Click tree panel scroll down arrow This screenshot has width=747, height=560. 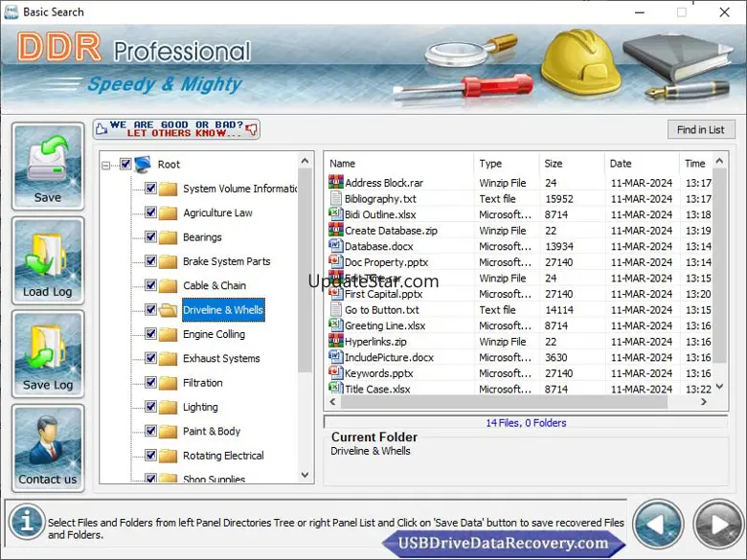pos(305,475)
